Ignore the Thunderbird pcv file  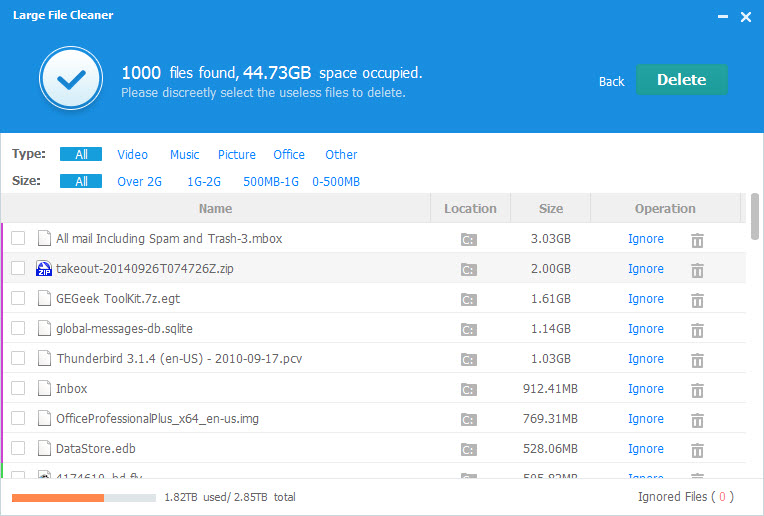pyautogui.click(x=646, y=359)
